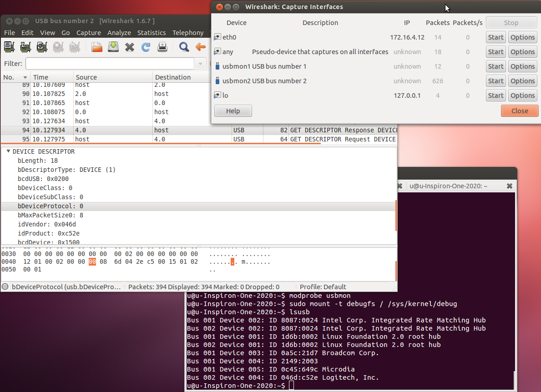
Task: Open the capture interfaces list icon
Action: coord(10,47)
